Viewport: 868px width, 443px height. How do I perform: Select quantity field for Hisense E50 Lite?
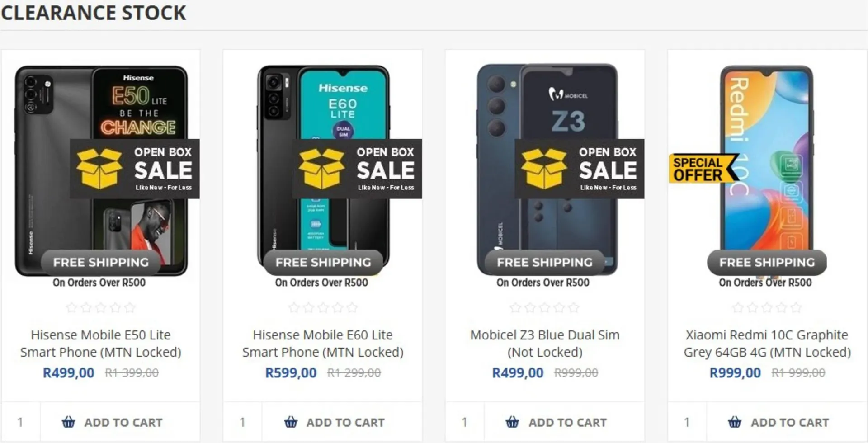click(21, 422)
